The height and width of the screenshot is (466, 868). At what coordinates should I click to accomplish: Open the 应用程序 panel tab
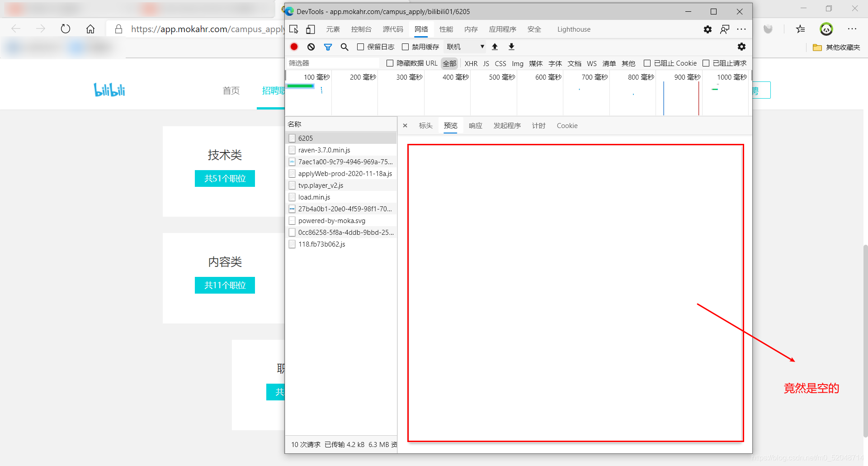click(502, 29)
